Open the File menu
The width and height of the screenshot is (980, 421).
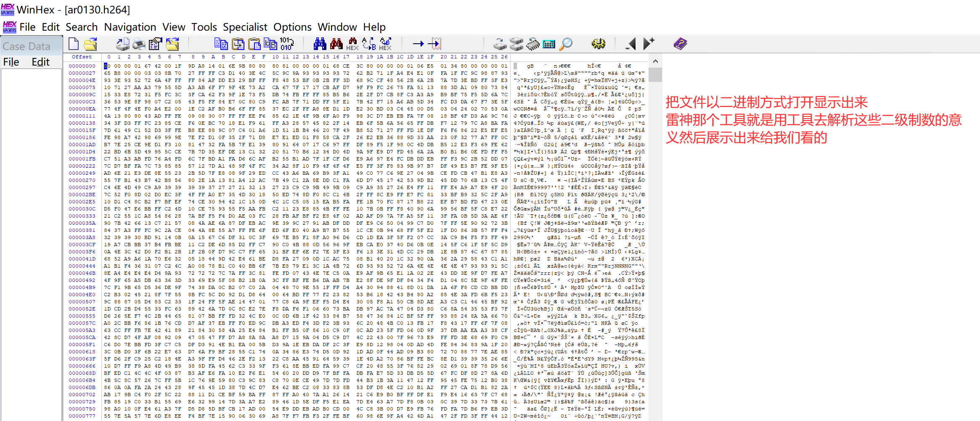point(27,27)
